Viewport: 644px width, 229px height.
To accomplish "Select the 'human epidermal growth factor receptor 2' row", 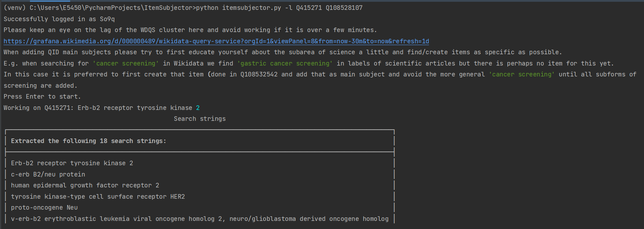I will click(85, 185).
